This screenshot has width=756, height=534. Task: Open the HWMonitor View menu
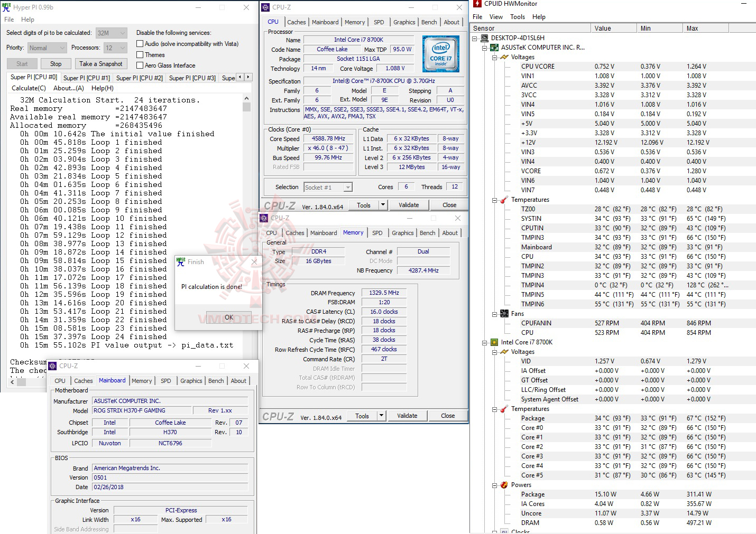click(x=496, y=17)
